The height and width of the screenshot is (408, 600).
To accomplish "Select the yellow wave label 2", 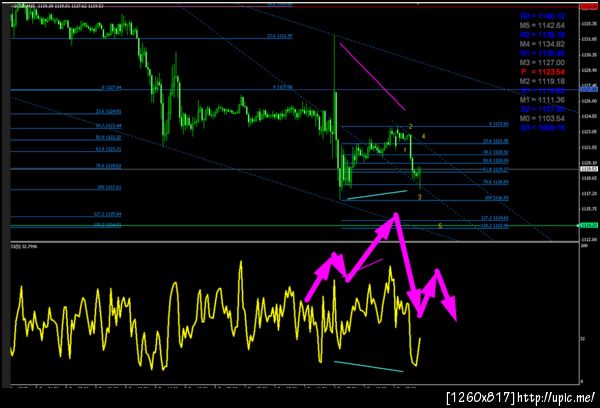I will pyautogui.click(x=410, y=126).
